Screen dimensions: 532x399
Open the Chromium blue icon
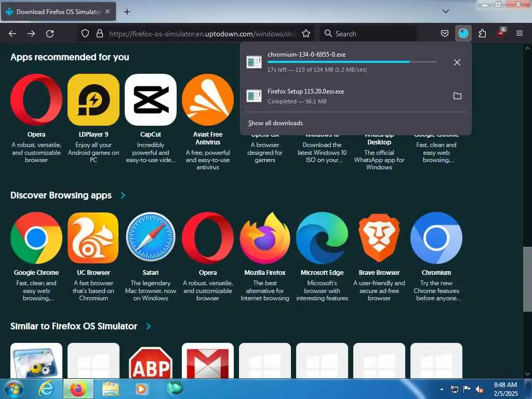tap(436, 238)
